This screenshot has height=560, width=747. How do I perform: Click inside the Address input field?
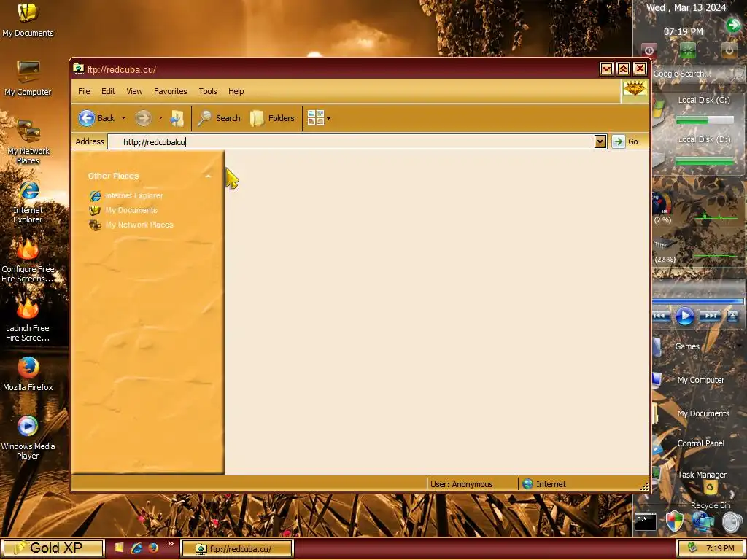click(x=352, y=141)
